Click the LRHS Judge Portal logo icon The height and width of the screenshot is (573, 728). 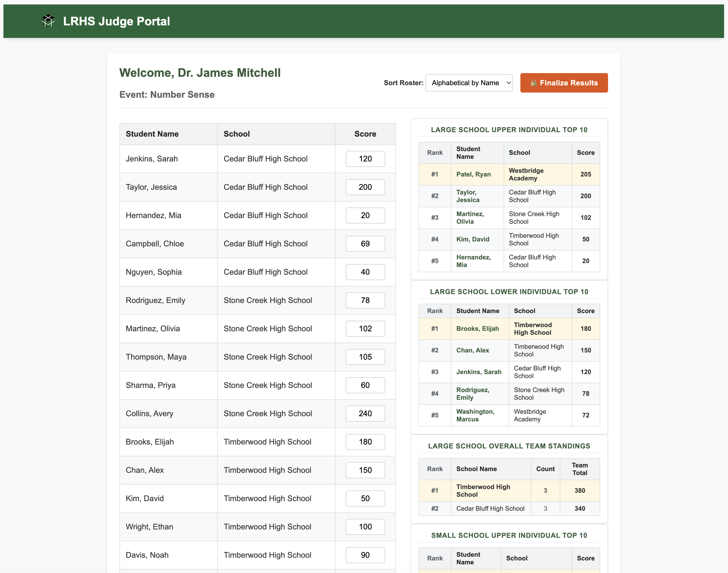coord(48,21)
